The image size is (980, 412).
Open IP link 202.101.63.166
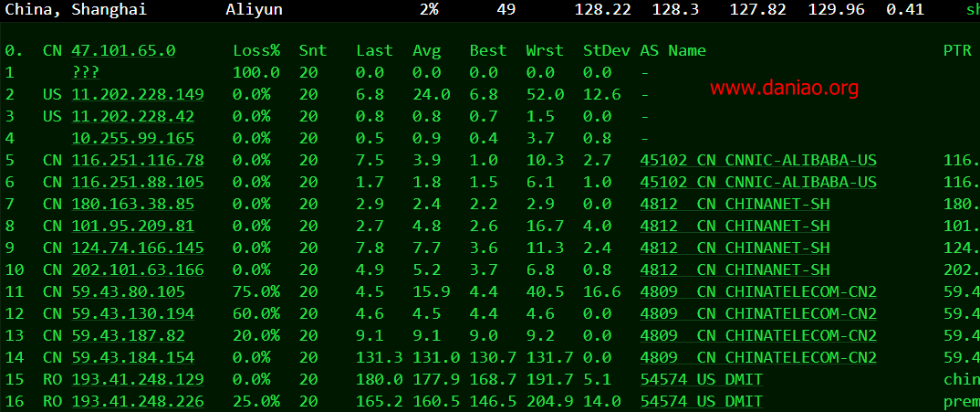tap(138, 269)
